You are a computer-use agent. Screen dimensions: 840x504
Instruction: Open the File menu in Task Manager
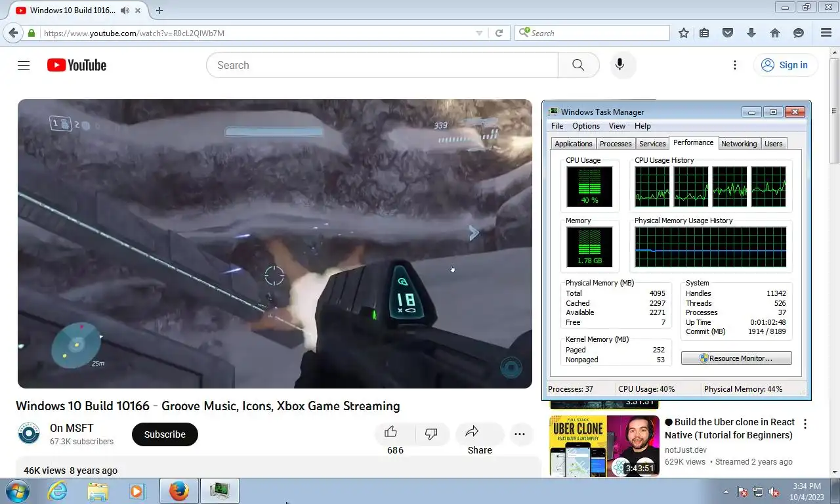tap(557, 126)
